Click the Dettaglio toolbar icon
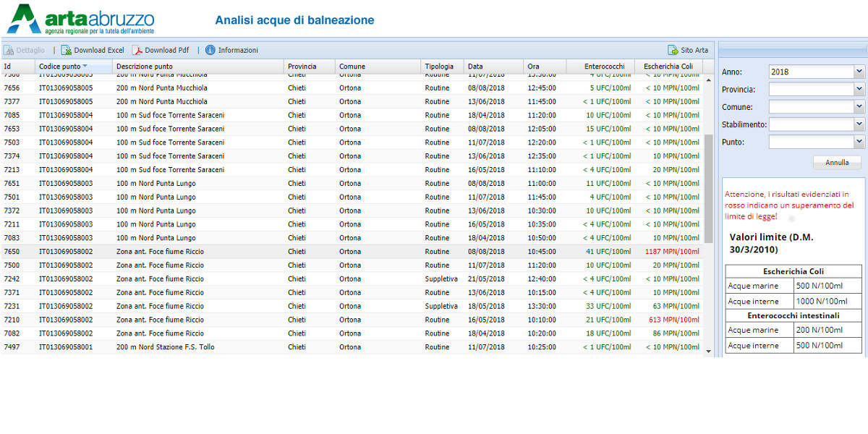Screen dimensions: 868x434 (9, 51)
